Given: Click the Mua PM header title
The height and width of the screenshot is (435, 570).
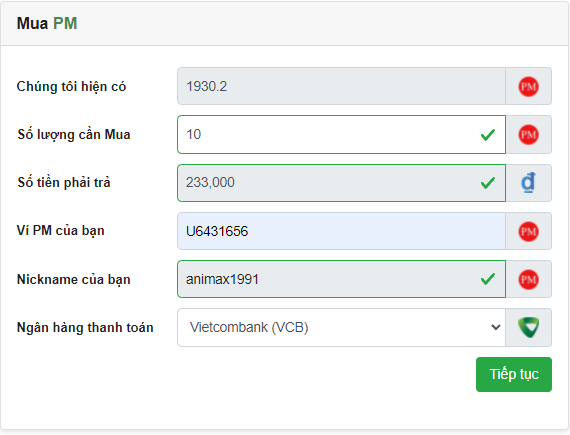Looking at the screenshot, I should coord(47,24).
